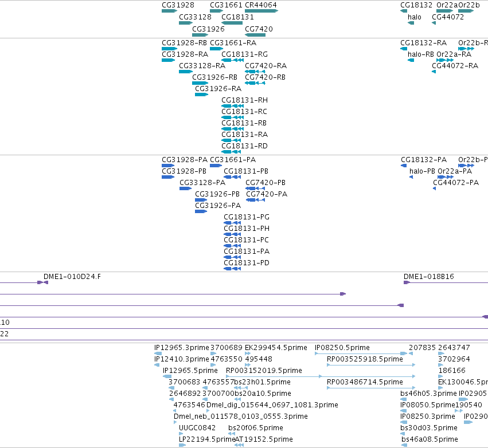Click protein CG44072-PA
This screenshot has width=488, height=448.
pyautogui.click(x=435, y=188)
